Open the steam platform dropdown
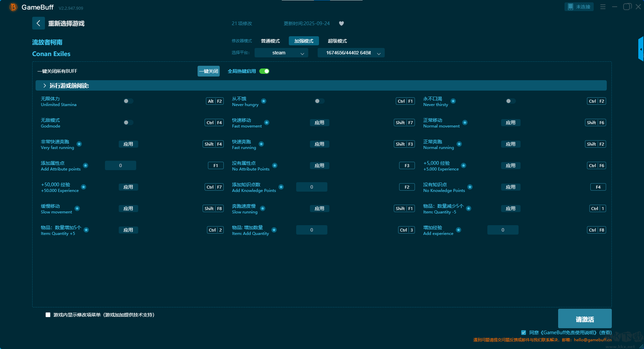This screenshot has width=644, height=349. click(281, 53)
